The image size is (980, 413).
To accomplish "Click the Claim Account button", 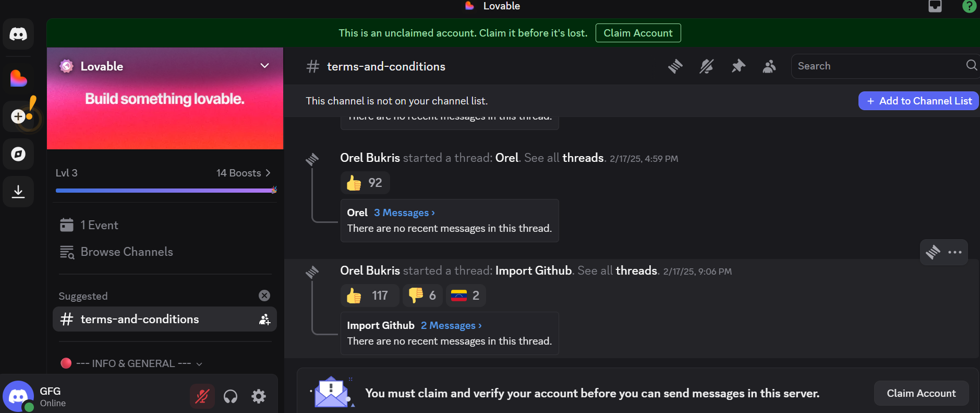I will point(638,32).
